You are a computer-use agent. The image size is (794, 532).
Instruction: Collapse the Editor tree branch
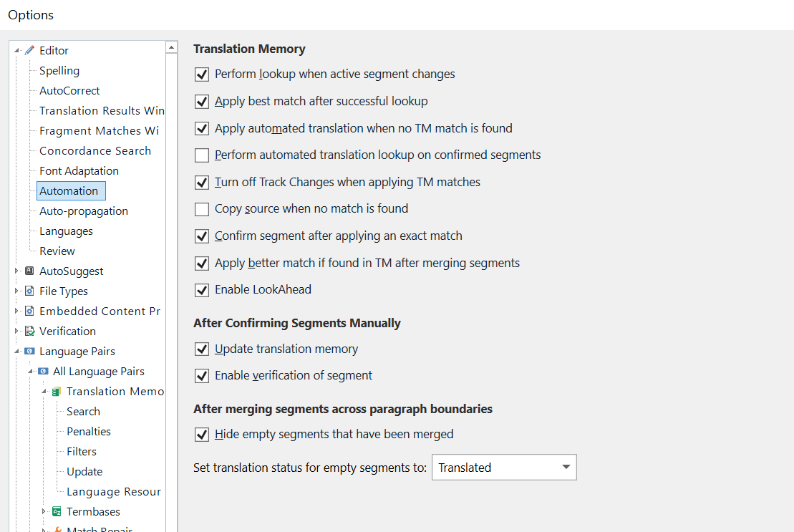point(16,50)
